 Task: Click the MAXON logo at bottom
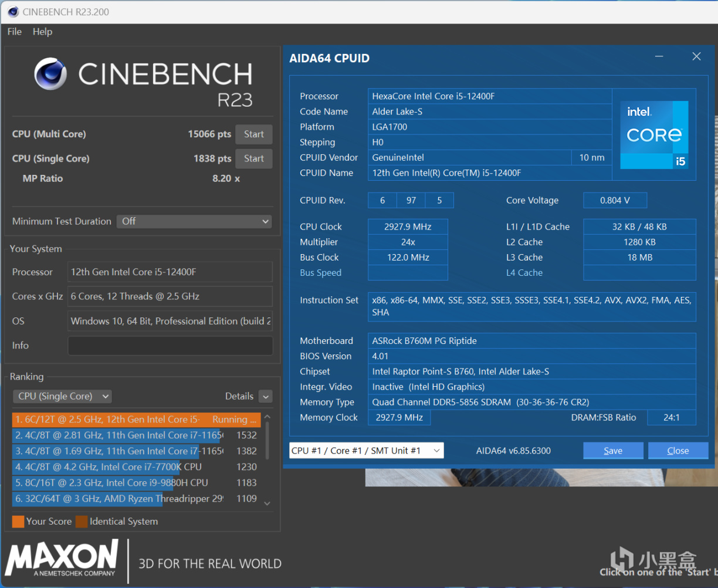click(x=62, y=558)
